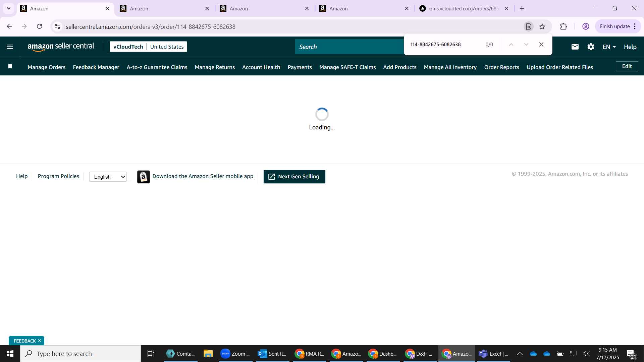This screenshot has height=362, width=644.
Task: Open the English language select box
Action: pyautogui.click(x=108, y=177)
